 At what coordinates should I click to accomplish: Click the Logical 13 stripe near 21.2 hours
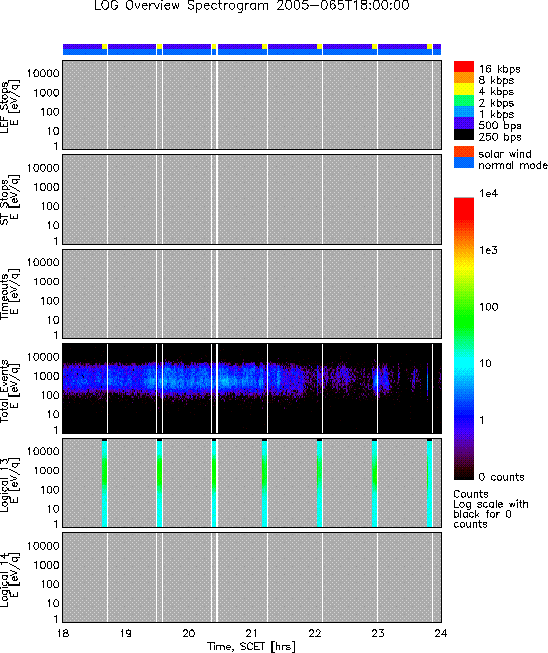click(264, 483)
